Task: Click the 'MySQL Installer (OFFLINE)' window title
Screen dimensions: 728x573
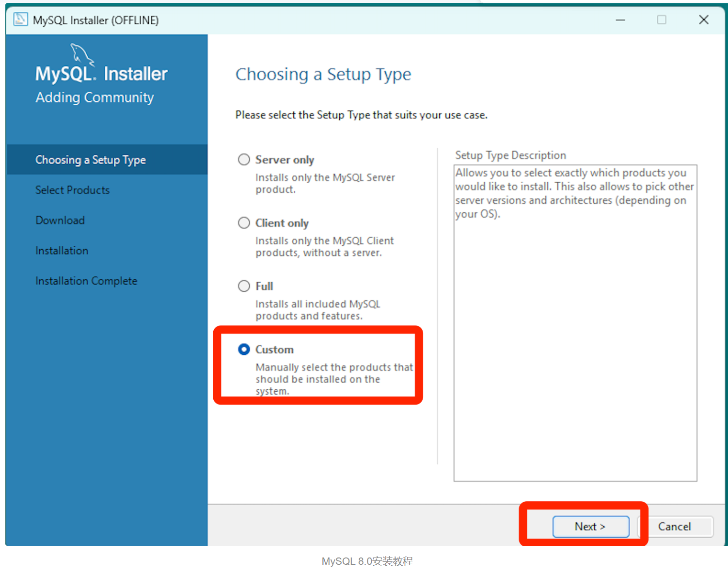Action: click(95, 20)
